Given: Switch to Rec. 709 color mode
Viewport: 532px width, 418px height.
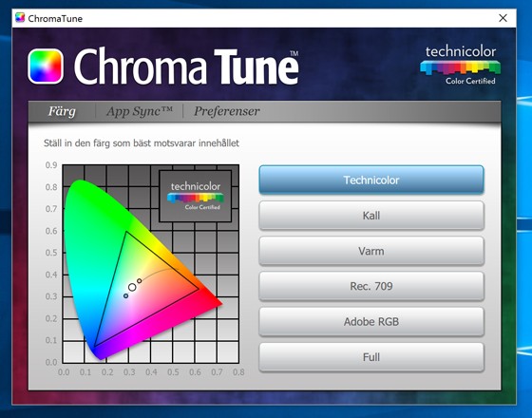Looking at the screenshot, I should 371,286.
